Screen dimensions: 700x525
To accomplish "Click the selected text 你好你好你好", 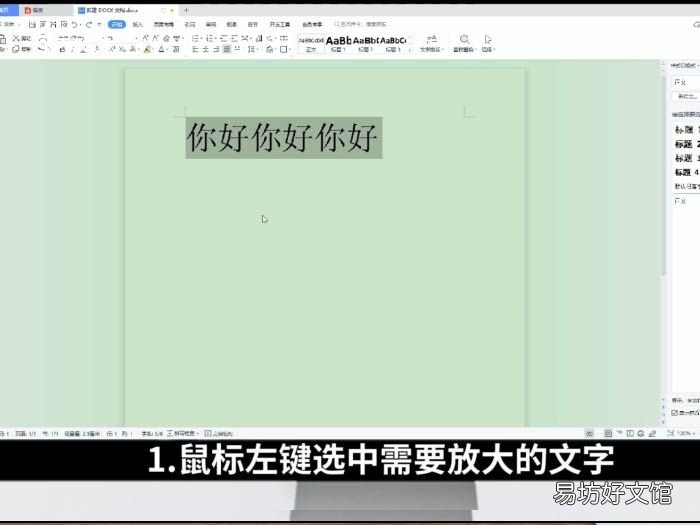I will pos(284,138).
